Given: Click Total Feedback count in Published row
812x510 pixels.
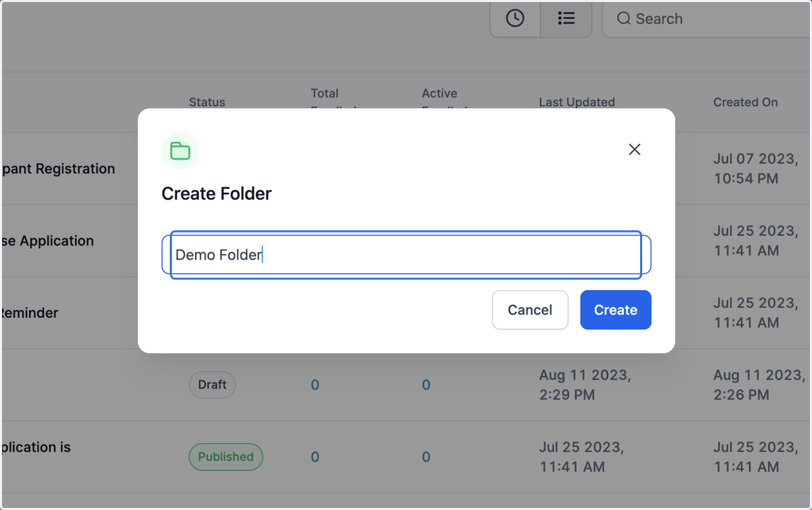Looking at the screenshot, I should point(315,457).
